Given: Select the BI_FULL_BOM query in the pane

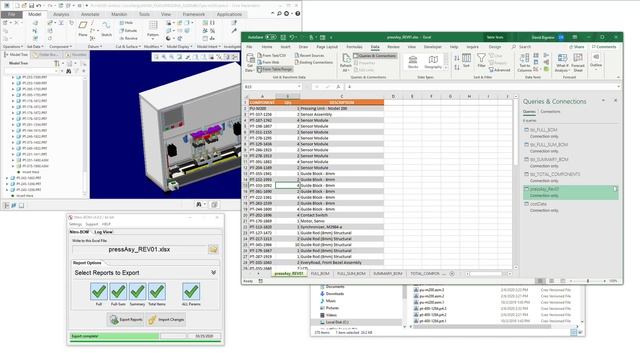Looking at the screenshot, I should pyautogui.click(x=570, y=133).
